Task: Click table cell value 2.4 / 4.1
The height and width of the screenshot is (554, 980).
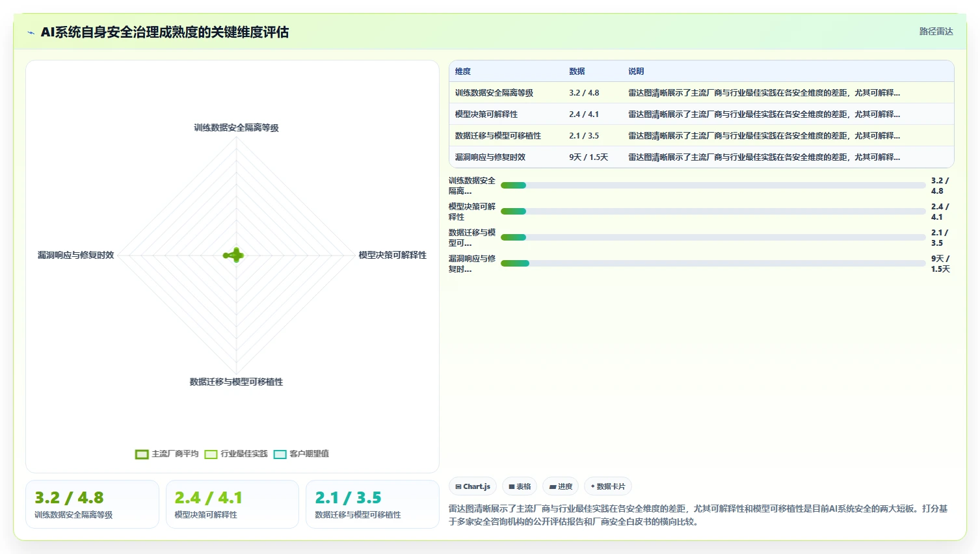Action: click(x=584, y=114)
